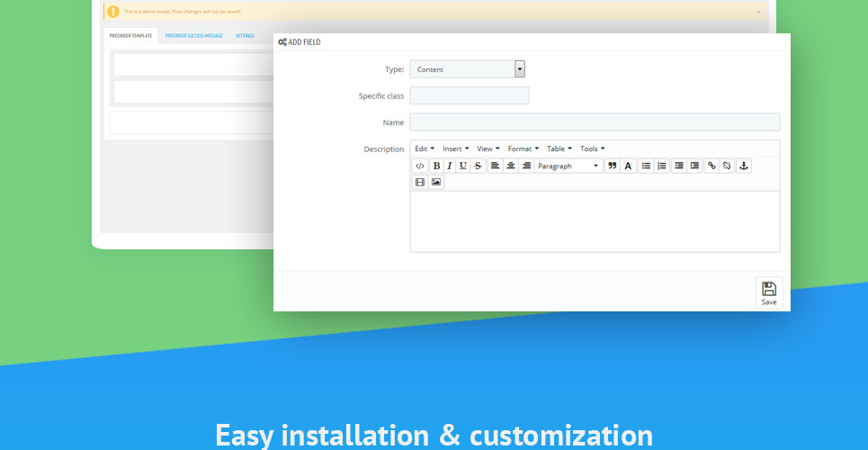
Task: Toggle underline formatting
Action: tap(463, 166)
